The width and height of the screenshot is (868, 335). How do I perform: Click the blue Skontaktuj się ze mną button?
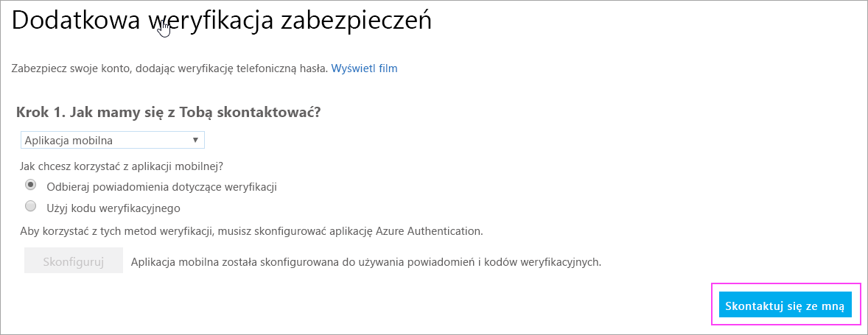pyautogui.click(x=785, y=305)
